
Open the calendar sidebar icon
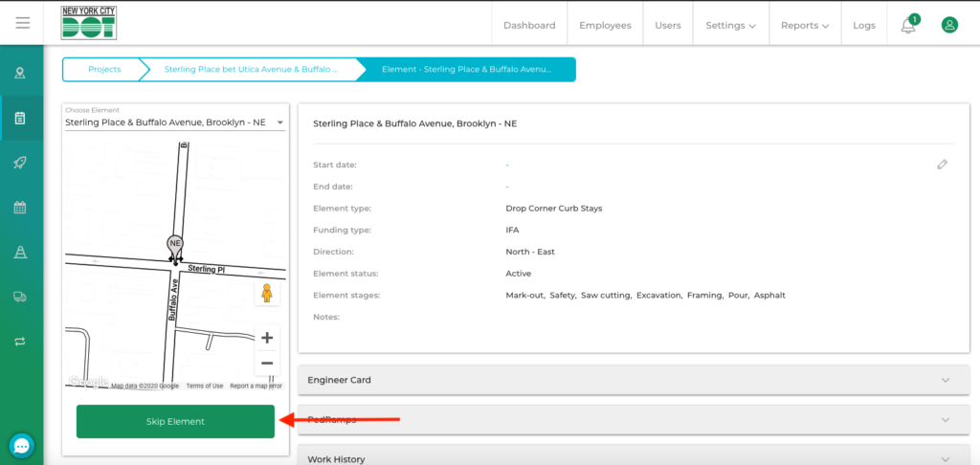tap(20, 208)
